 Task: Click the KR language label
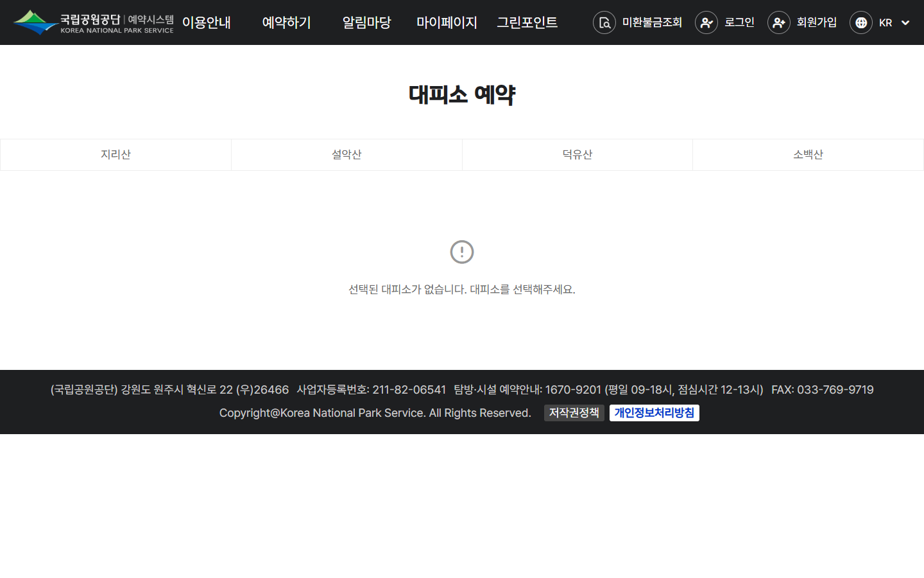click(886, 22)
